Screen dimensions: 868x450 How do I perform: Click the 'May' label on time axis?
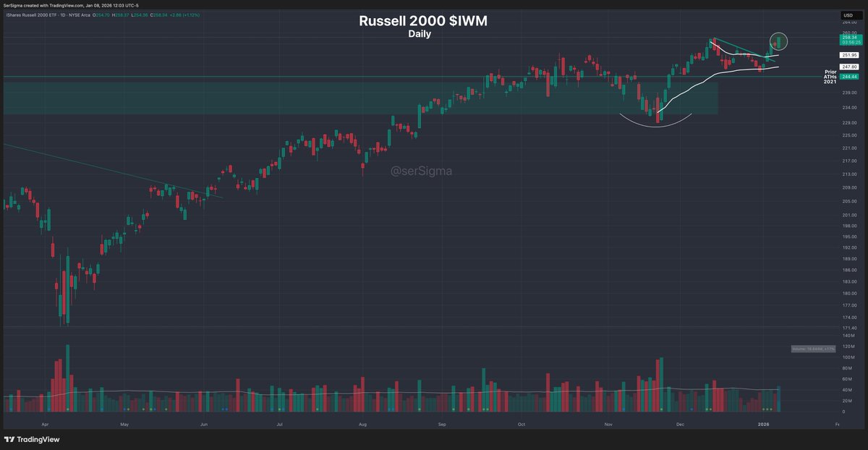click(x=124, y=423)
